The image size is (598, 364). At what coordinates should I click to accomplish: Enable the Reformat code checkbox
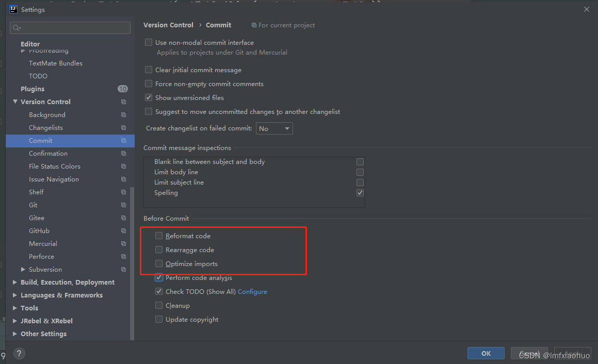coord(159,236)
